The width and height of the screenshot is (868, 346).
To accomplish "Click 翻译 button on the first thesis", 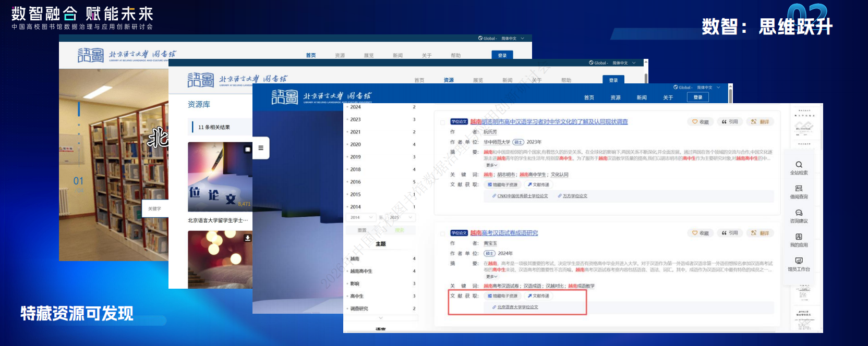I will point(761,122).
